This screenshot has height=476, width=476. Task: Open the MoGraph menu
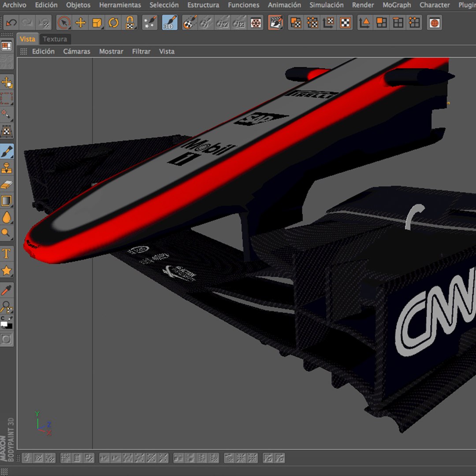coord(397,5)
